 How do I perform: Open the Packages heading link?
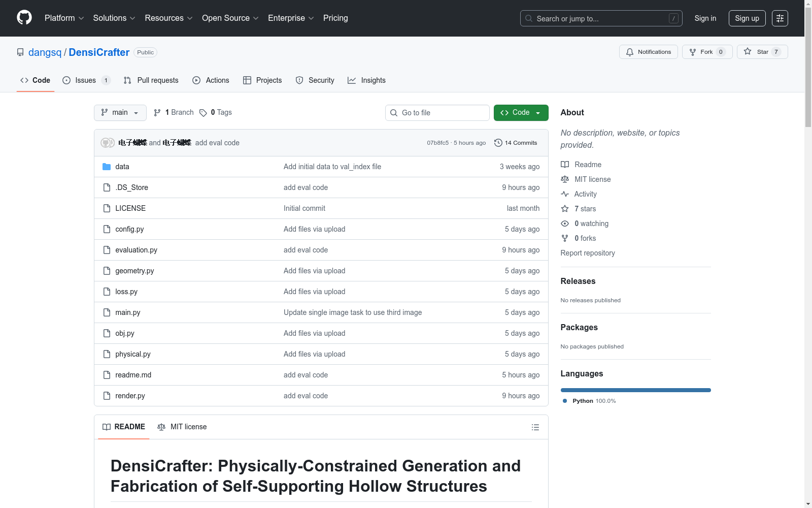[x=579, y=327]
